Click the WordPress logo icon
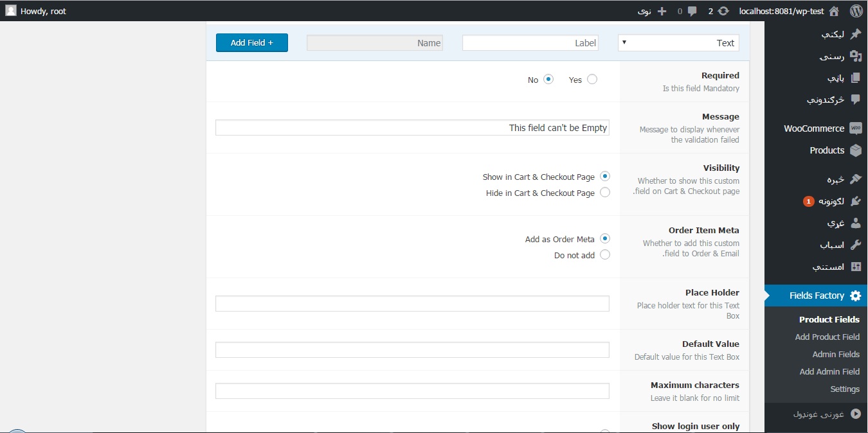This screenshot has height=433, width=868. pos(856,11)
